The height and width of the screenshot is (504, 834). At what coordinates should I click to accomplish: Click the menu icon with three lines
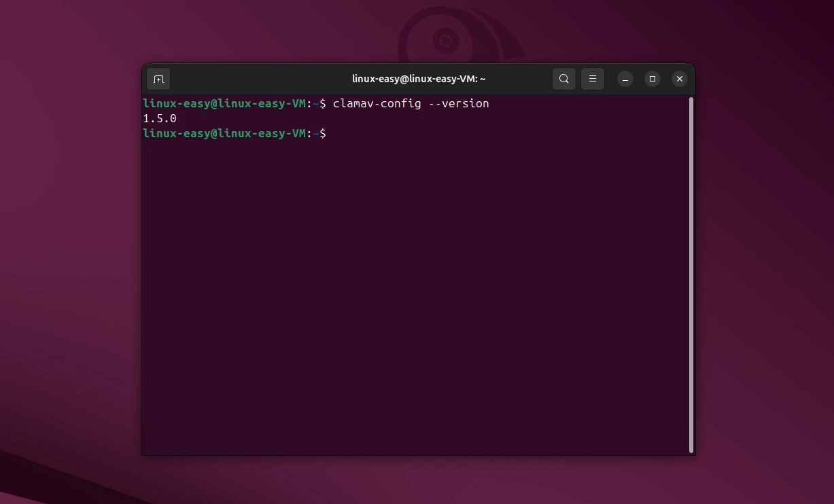(592, 79)
